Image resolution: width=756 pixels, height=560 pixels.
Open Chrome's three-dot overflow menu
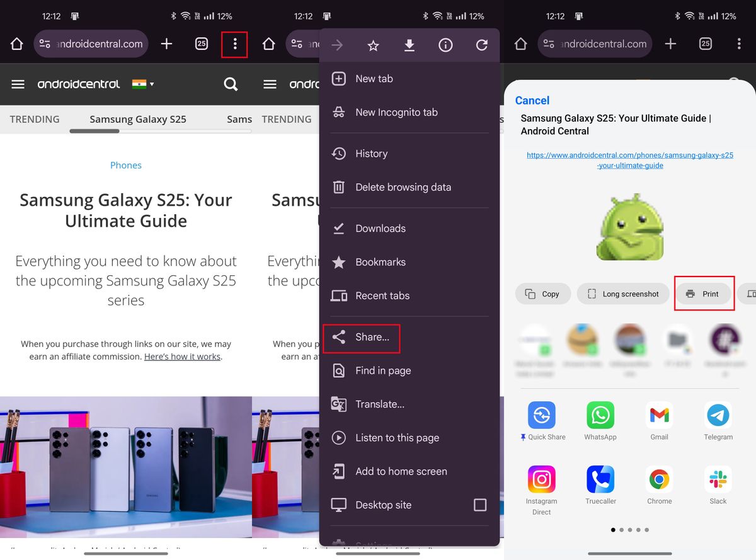tap(234, 44)
